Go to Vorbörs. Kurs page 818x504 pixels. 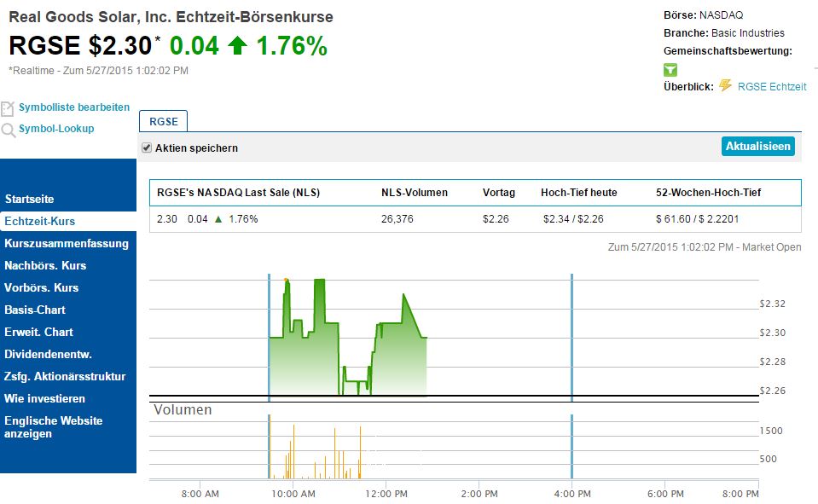tap(41, 288)
